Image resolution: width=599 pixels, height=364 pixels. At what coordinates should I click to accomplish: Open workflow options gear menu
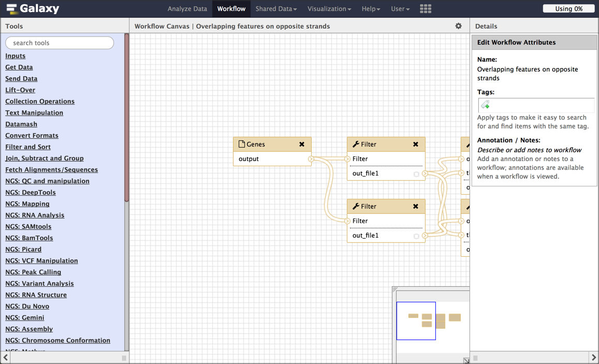pyautogui.click(x=458, y=26)
